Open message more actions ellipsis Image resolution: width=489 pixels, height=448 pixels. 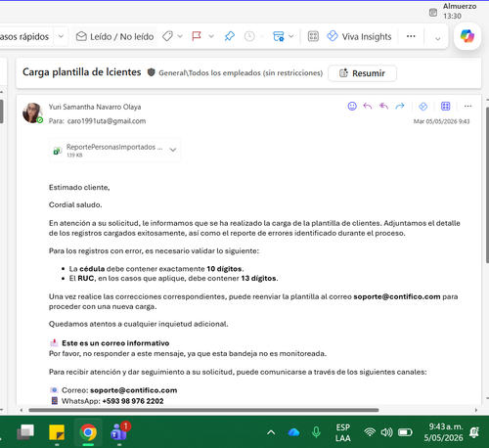[467, 106]
